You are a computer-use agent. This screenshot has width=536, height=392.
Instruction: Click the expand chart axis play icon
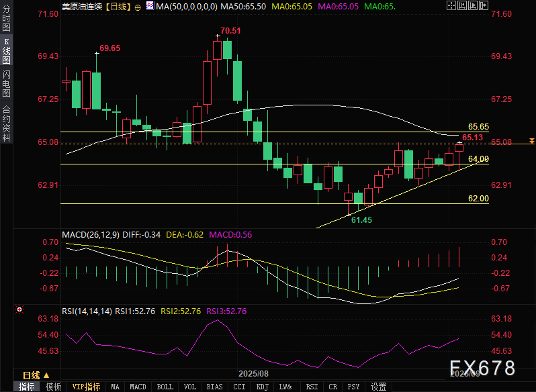point(473,5)
